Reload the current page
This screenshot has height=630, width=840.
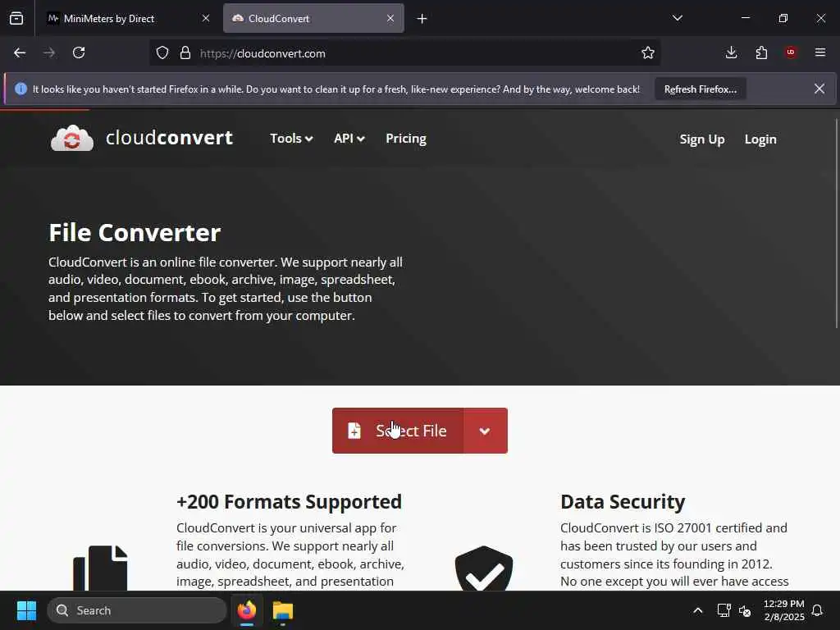[79, 52]
